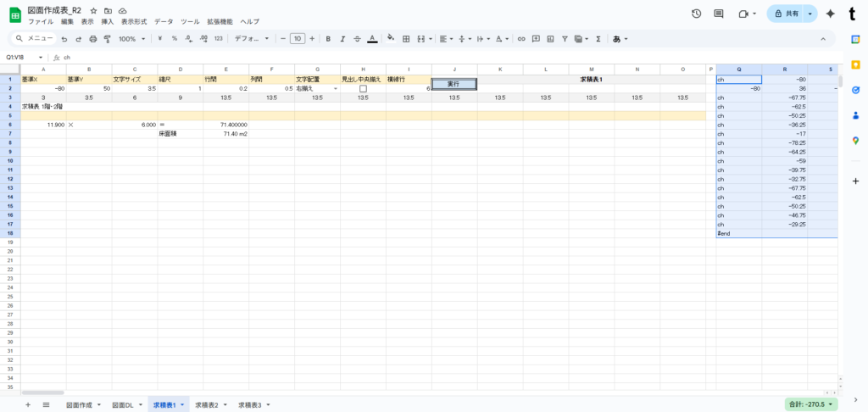Open comments panel icon in header
The image size is (868, 412).
point(719,14)
